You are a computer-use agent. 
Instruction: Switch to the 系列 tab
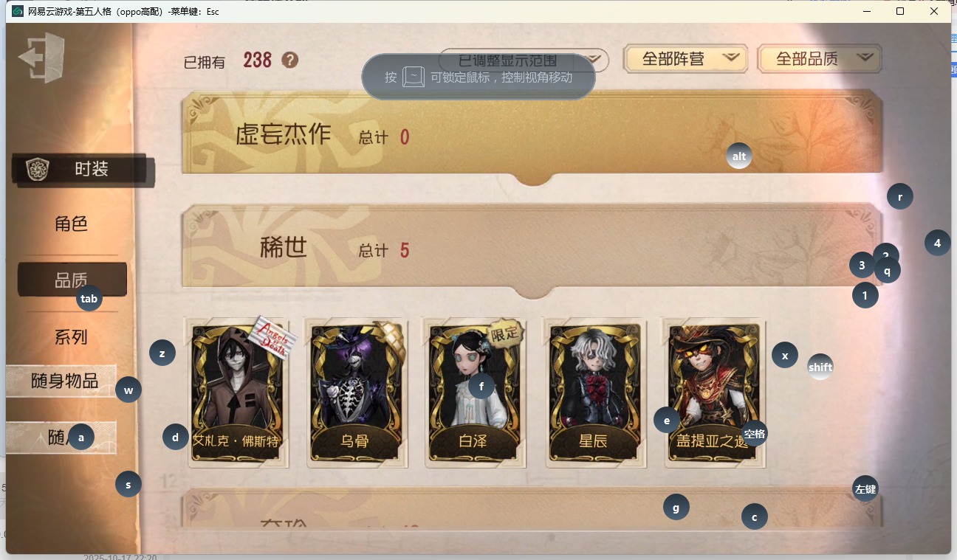coord(72,337)
